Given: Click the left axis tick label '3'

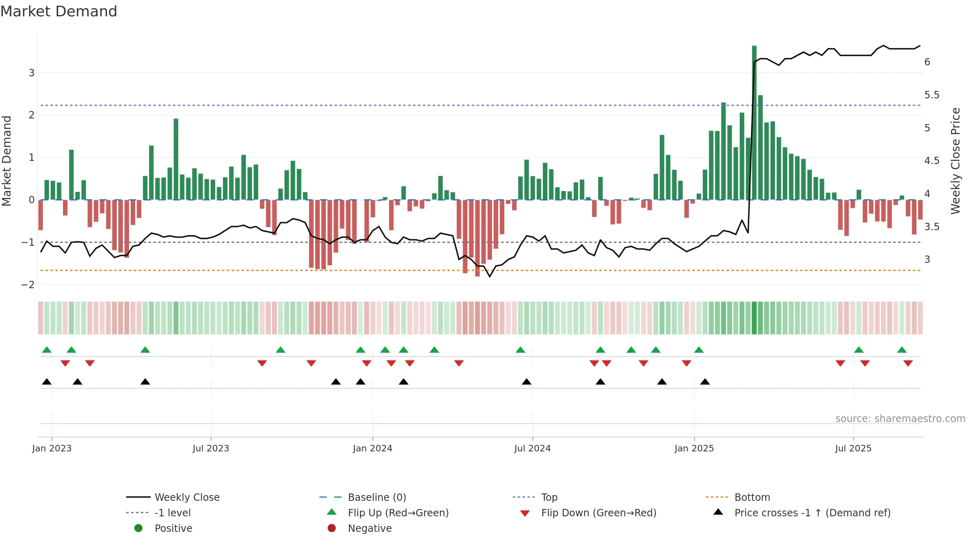Looking at the screenshot, I should coord(31,73).
